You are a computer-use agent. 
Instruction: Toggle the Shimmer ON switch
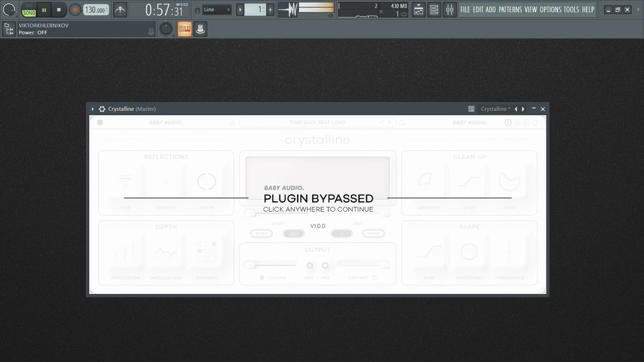(206, 259)
